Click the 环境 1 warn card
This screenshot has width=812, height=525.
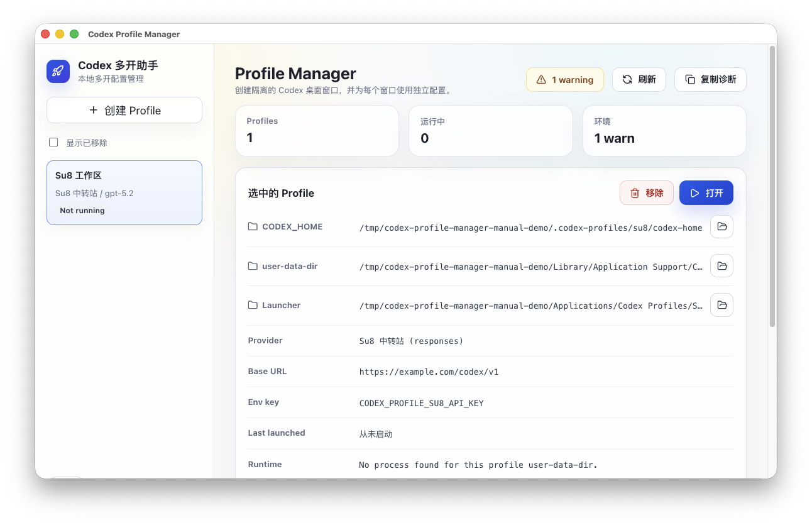pos(664,131)
